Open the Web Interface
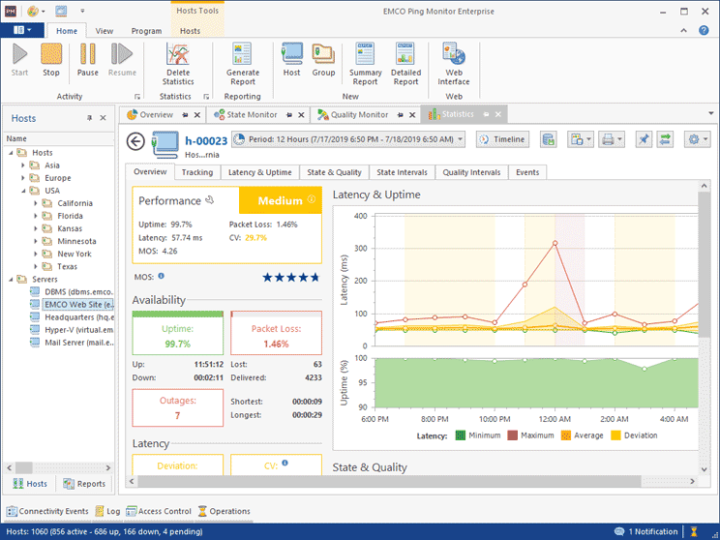Viewport: 720px width, 540px height. point(454,64)
